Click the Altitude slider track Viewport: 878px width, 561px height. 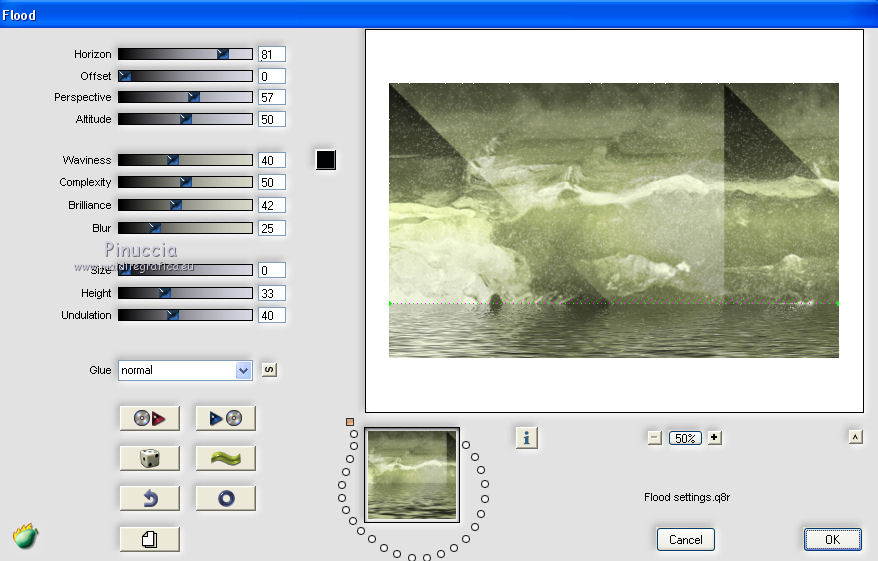[x=185, y=119]
